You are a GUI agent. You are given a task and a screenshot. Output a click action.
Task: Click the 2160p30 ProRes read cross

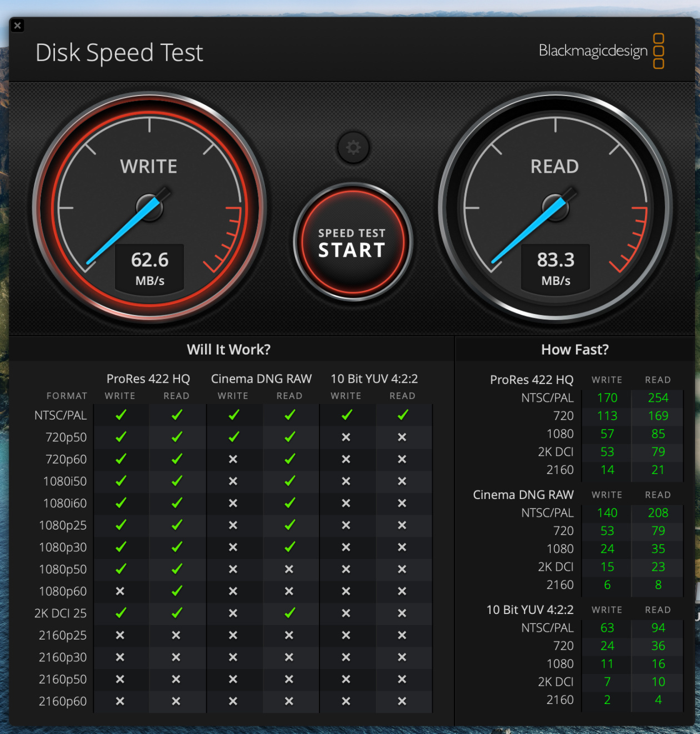coord(176,657)
